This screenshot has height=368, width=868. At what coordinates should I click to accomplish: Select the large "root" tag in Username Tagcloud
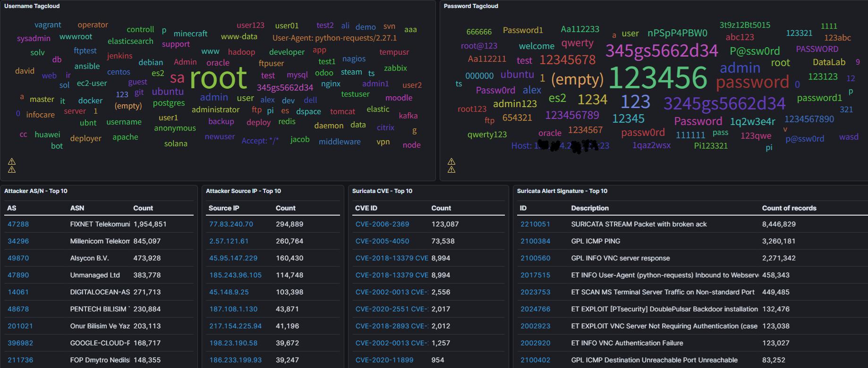(218, 78)
